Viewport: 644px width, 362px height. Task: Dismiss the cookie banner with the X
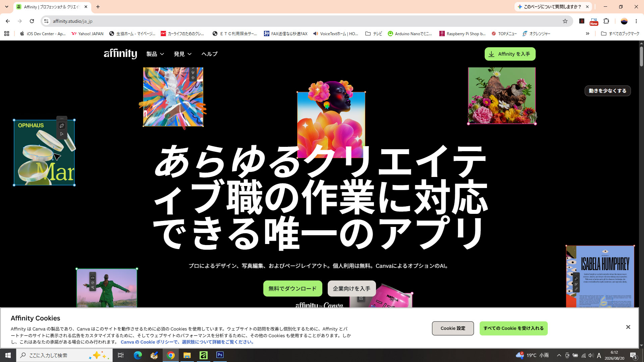point(628,327)
